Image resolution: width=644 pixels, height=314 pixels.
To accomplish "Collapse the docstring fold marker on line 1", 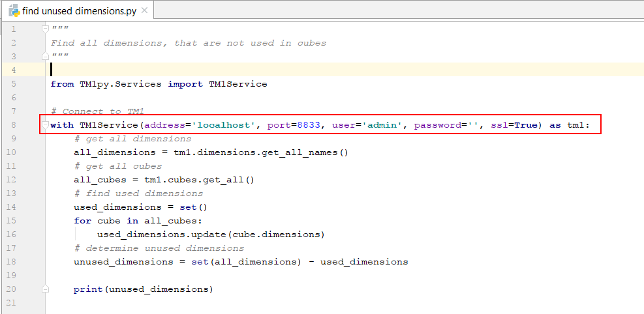I will point(45,29).
